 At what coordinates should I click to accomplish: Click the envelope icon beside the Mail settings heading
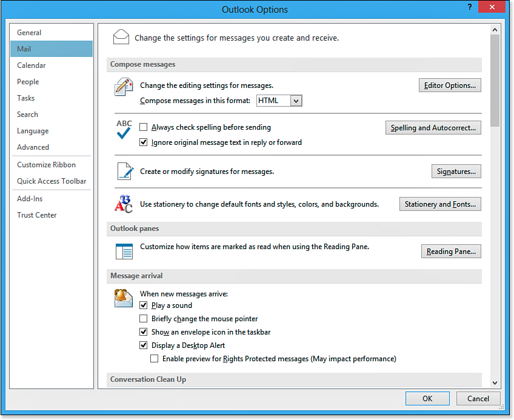(121, 38)
